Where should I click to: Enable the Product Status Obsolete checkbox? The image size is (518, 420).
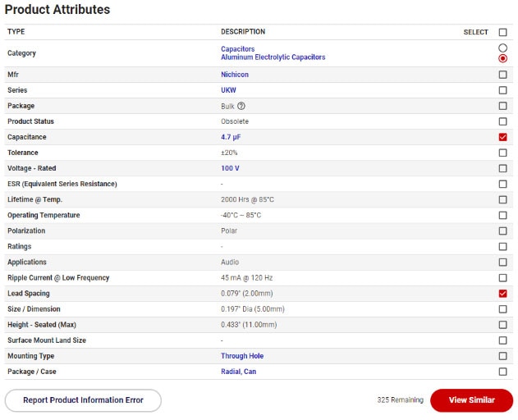[502, 121]
